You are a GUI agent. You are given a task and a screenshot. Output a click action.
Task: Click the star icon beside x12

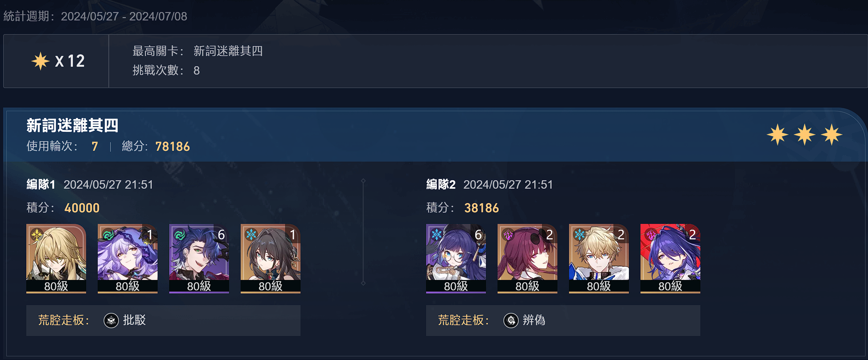pyautogui.click(x=41, y=61)
